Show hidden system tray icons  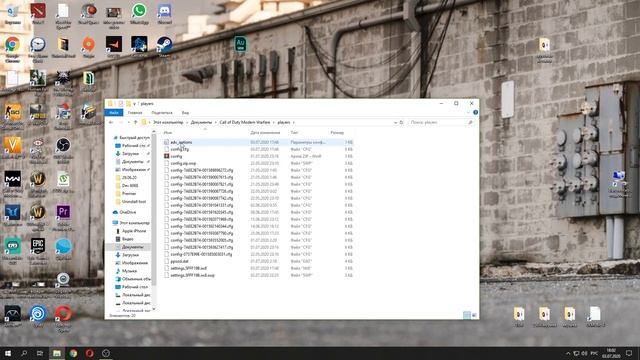point(568,353)
